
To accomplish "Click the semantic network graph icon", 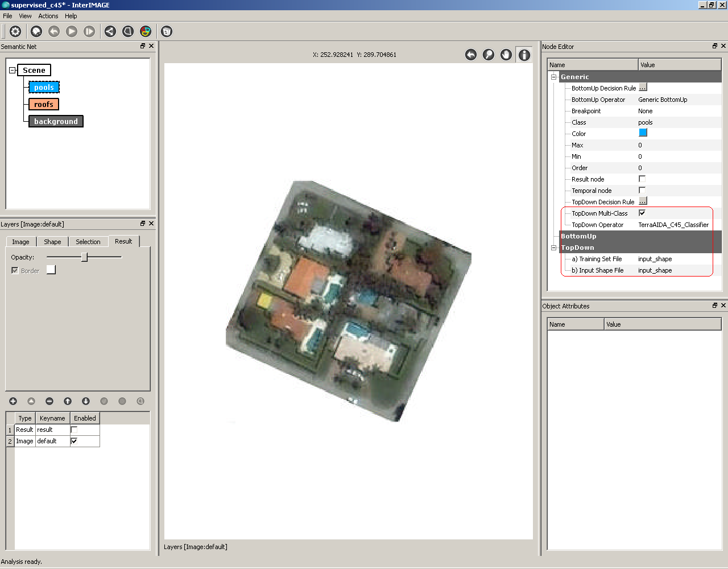I will coord(110,31).
